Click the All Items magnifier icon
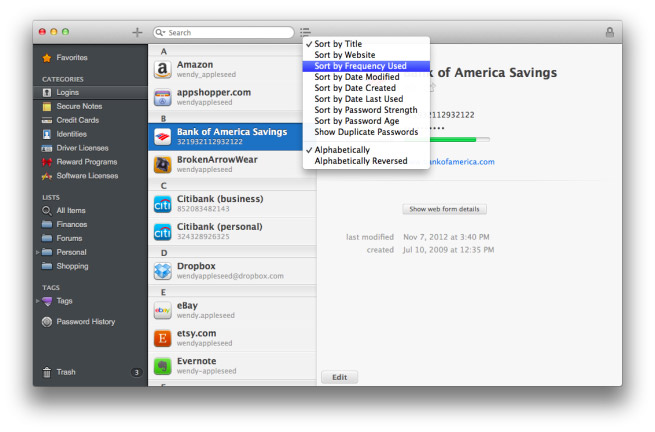The image size is (655, 432). click(47, 211)
